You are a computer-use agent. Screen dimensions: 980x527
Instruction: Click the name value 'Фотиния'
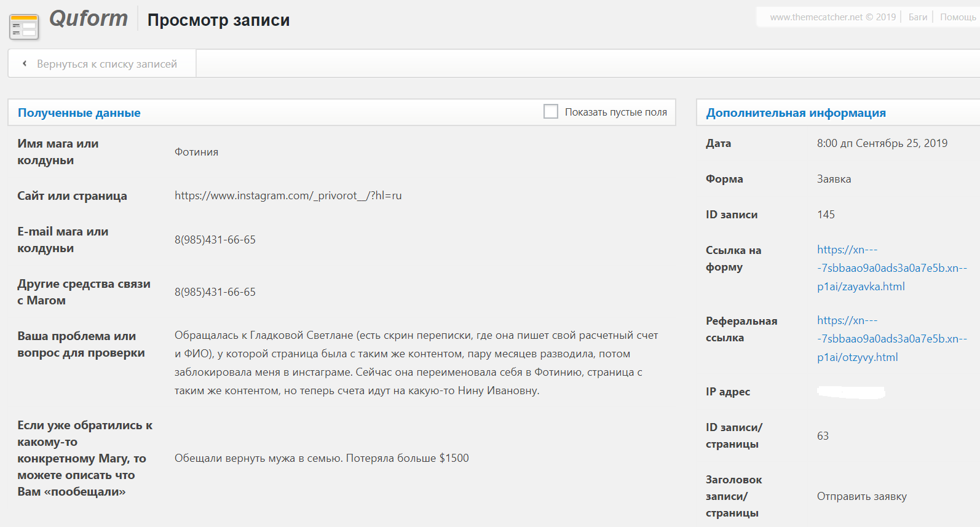[x=196, y=152]
